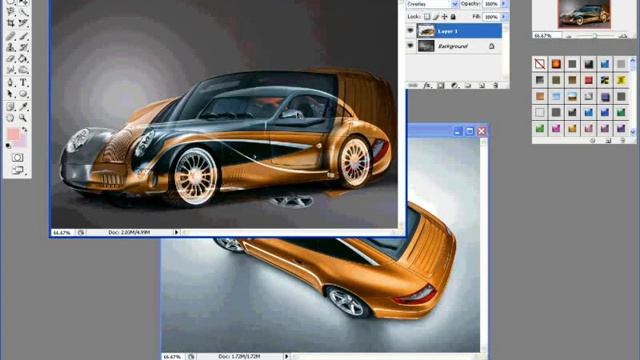
Task: Hide the Background layer eye icon
Action: click(x=411, y=46)
